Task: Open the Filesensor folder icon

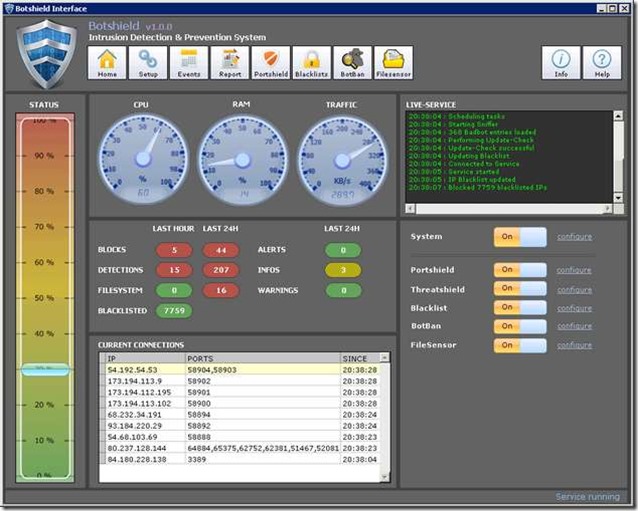Action: (x=394, y=63)
